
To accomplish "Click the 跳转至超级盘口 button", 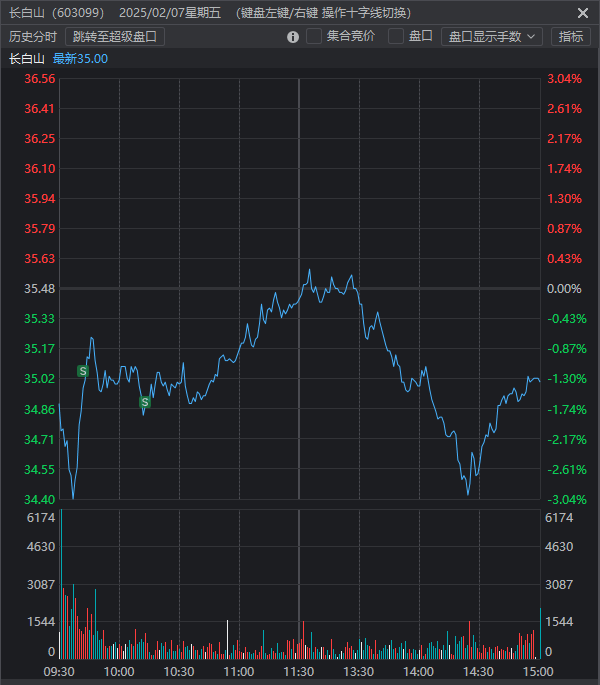I will [115, 37].
